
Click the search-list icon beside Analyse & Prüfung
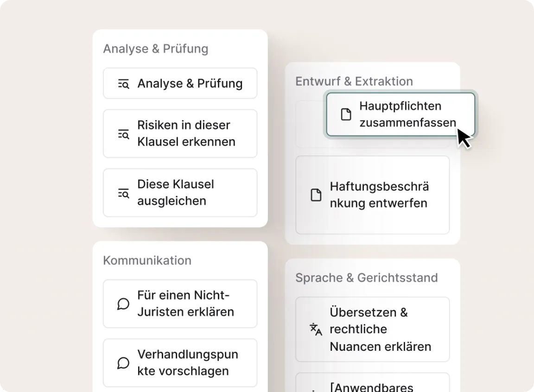point(123,84)
